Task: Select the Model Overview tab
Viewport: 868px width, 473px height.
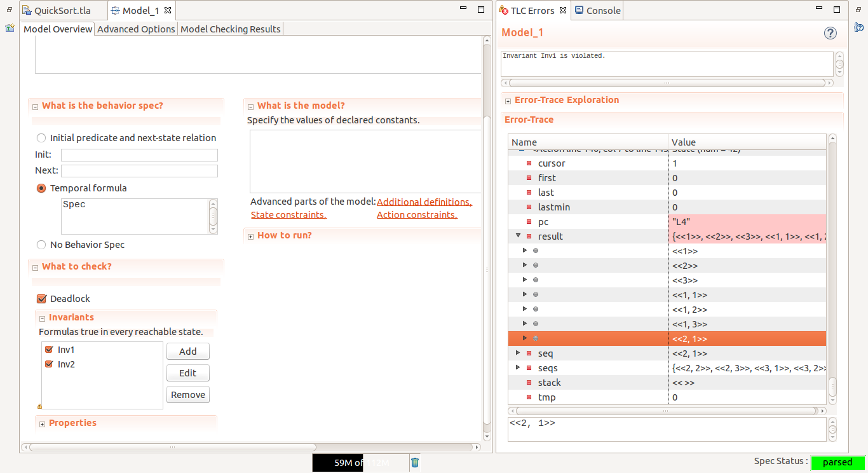Action: coord(57,29)
